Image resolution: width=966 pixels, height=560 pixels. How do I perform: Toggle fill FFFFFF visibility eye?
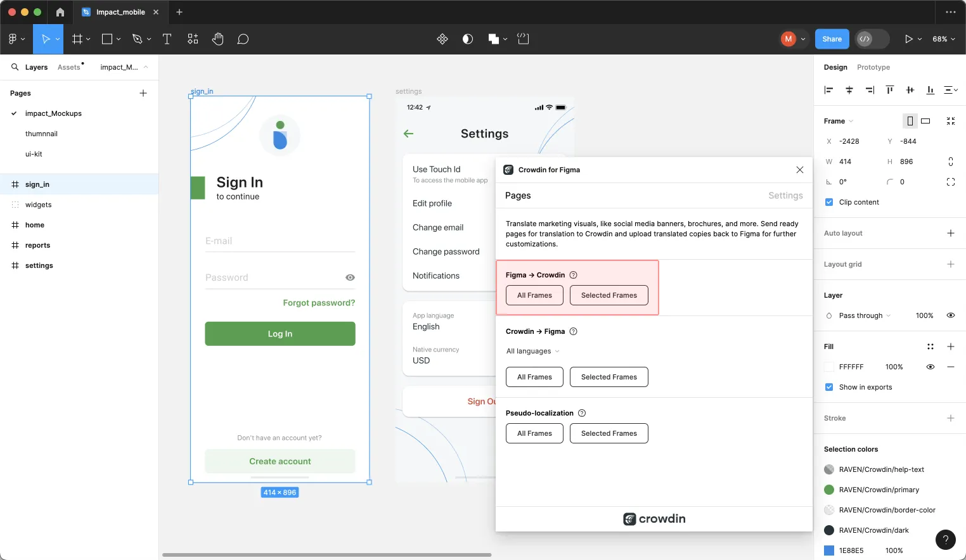[x=931, y=367]
